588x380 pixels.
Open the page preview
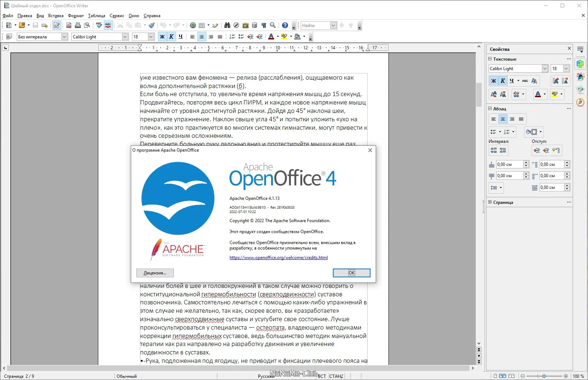(87, 25)
